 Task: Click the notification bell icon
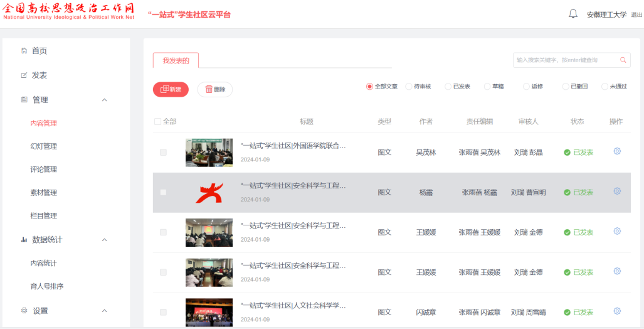(573, 14)
